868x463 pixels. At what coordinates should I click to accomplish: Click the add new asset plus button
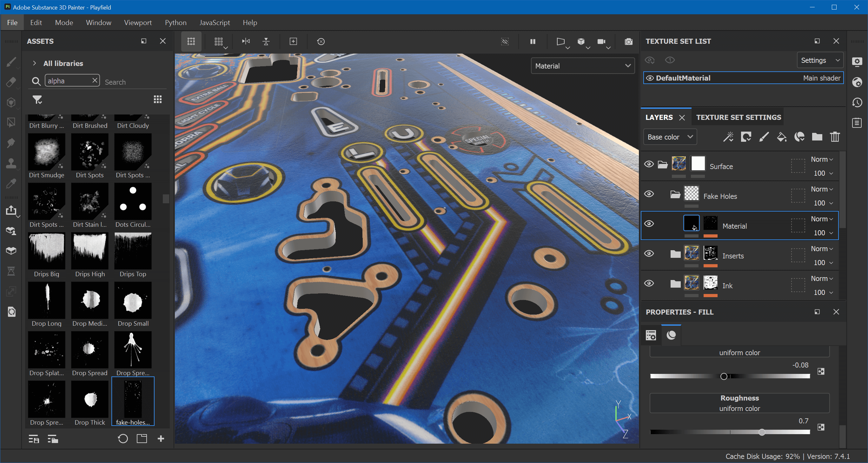pos(161,438)
